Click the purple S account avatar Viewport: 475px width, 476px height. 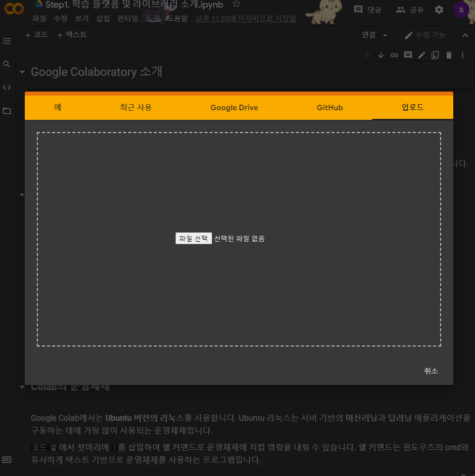pos(461,10)
